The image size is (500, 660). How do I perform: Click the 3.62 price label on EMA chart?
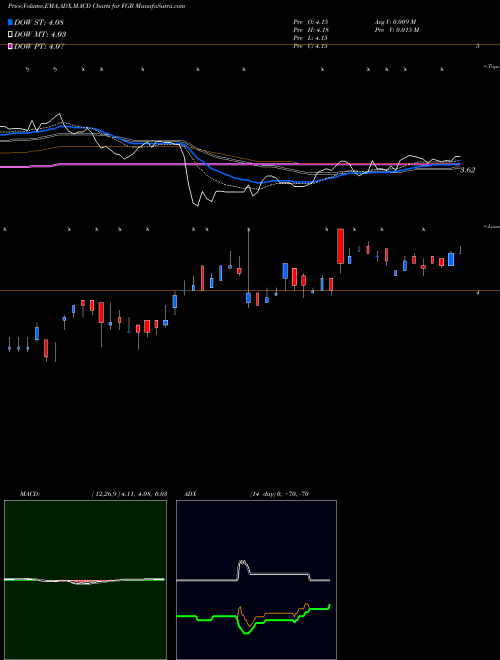tap(467, 170)
